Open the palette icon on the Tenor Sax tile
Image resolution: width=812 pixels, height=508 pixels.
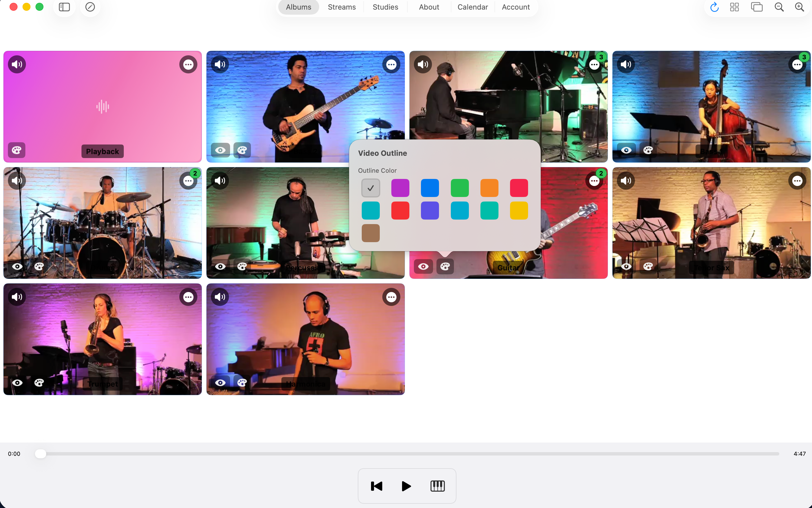[648, 266]
